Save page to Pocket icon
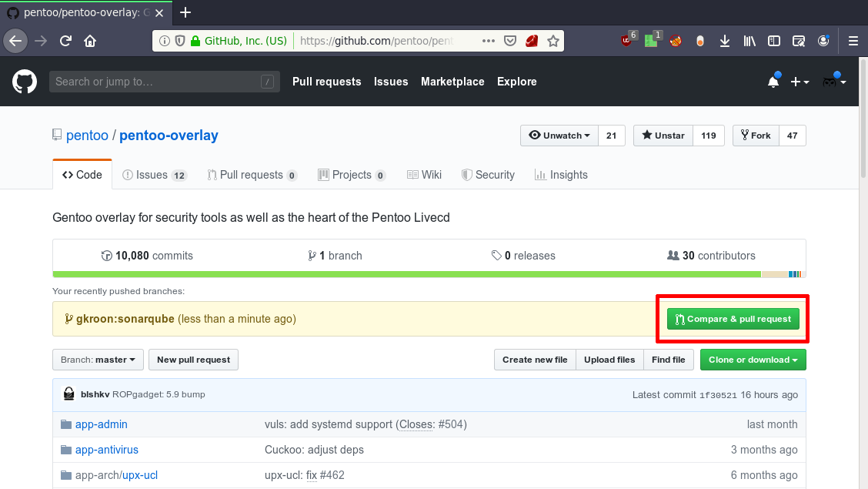 click(510, 41)
